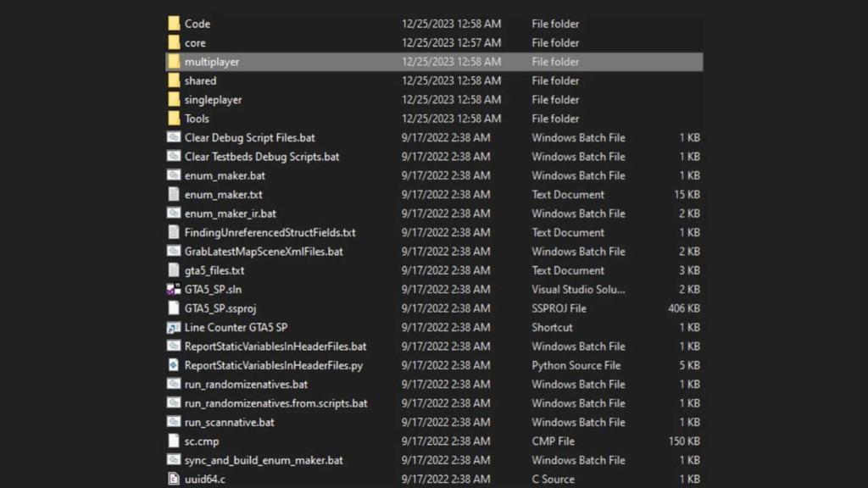Click the uuid64.c source file icon

pyautogui.click(x=174, y=479)
